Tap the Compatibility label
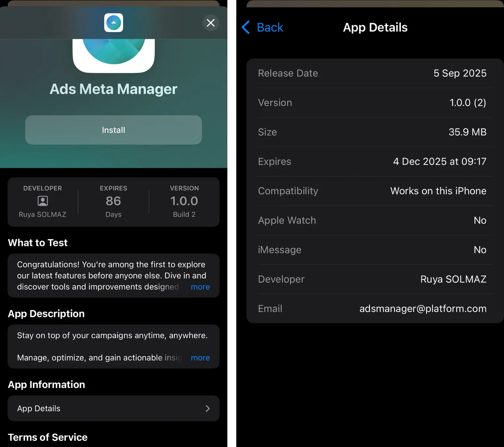This screenshot has width=504, height=447. point(288,191)
